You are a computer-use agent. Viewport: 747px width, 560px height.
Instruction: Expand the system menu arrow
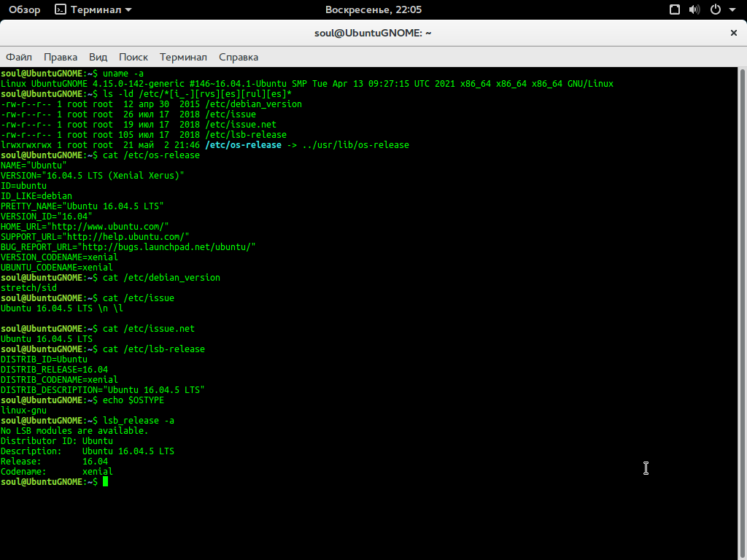(x=732, y=10)
